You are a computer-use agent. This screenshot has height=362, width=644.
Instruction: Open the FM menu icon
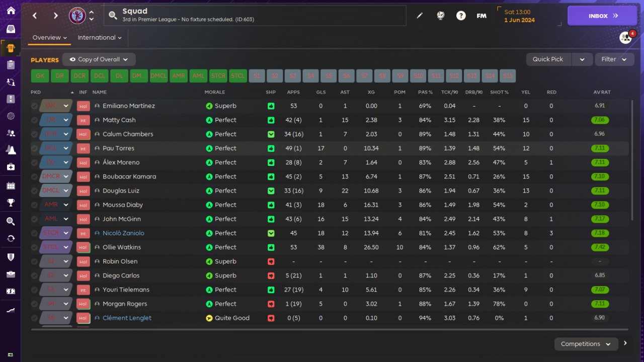click(481, 16)
